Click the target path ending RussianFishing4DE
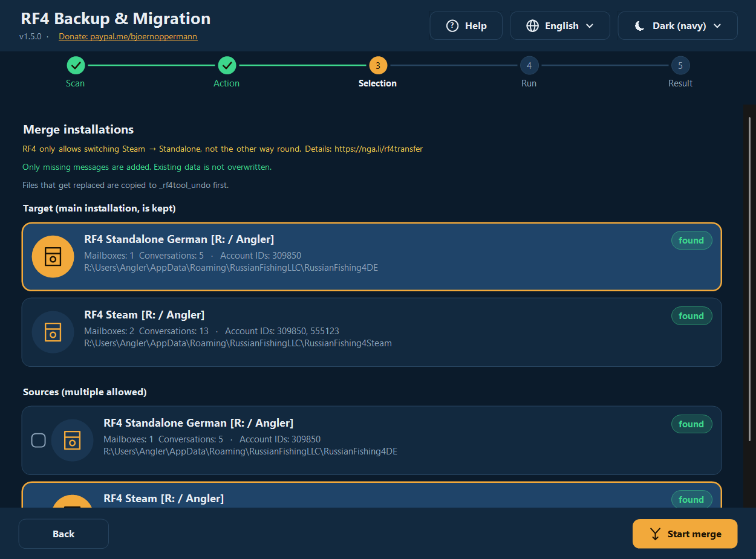This screenshot has height=559, width=756. [x=231, y=268]
